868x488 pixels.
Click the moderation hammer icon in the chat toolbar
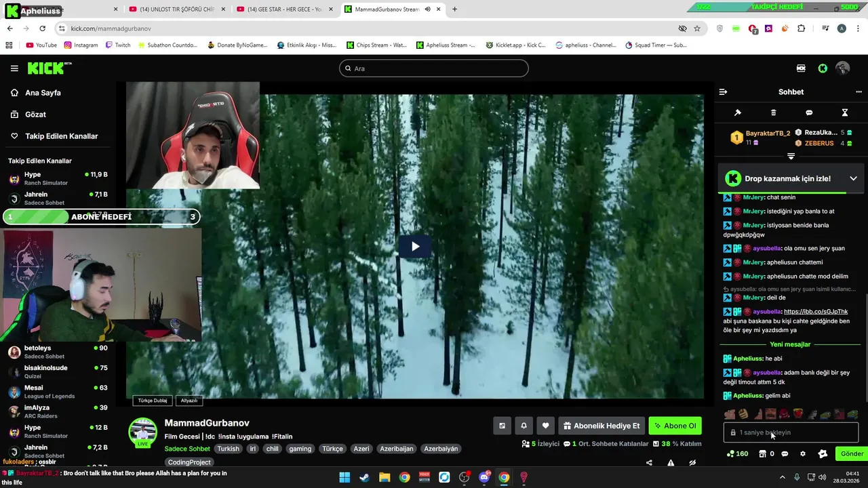click(738, 113)
